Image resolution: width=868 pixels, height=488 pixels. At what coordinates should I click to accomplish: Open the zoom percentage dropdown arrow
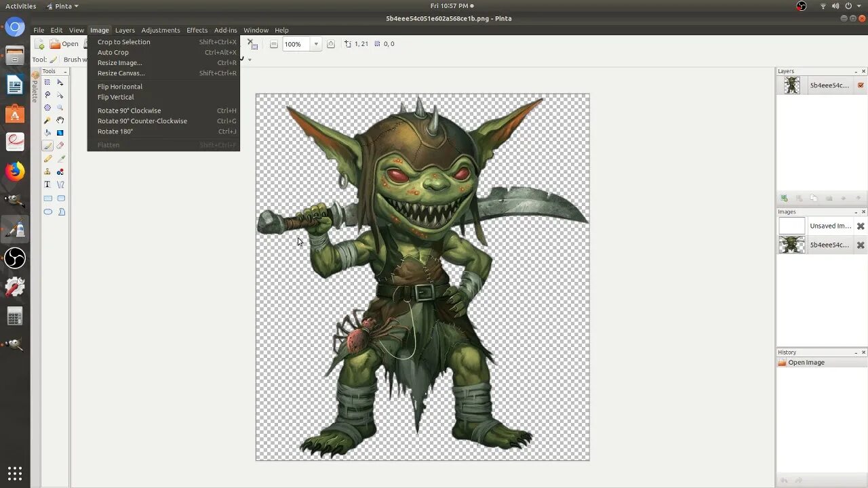point(315,44)
